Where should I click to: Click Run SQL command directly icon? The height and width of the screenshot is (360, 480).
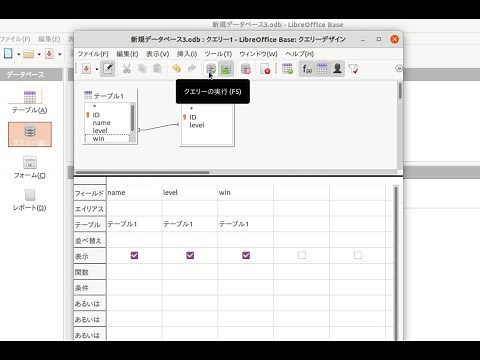click(x=246, y=69)
